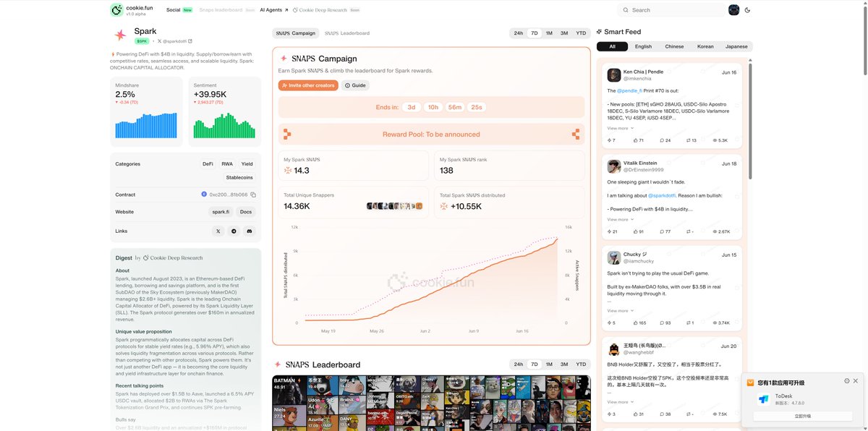Click the Spark project logo
Viewport: 868px width, 431px height.
tap(120, 35)
